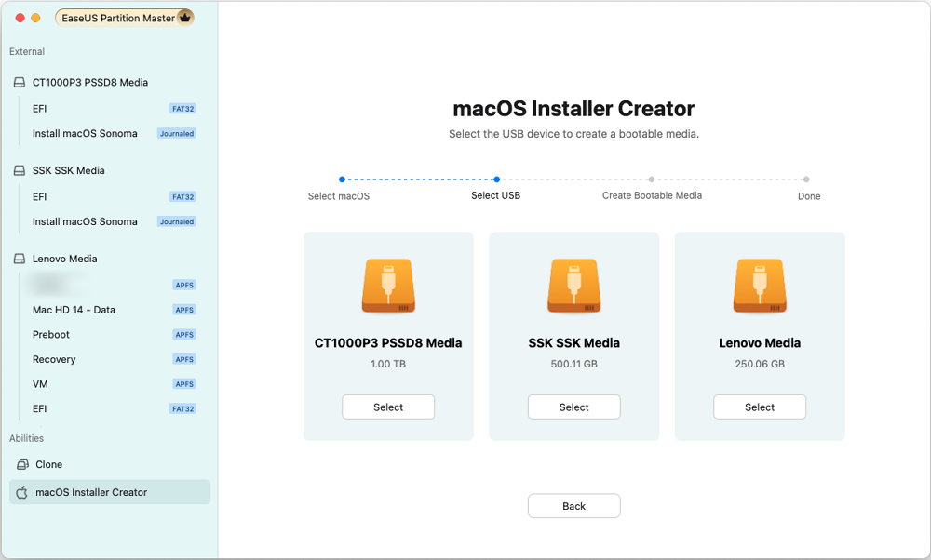Click the external drive icon beside SSK SSK Media

(x=20, y=170)
